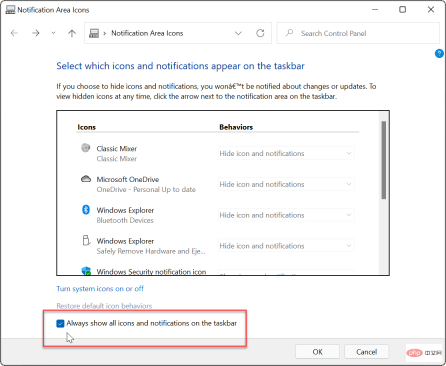Close the Notification Area Icons window
The image size is (446, 366).
coord(431,10)
